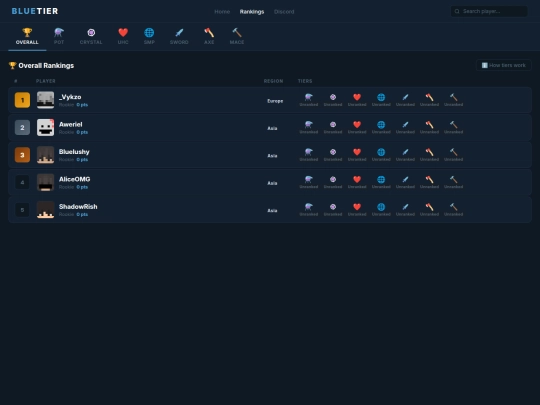
Task: Open player ShadowRish's name
Action: (x=78, y=207)
